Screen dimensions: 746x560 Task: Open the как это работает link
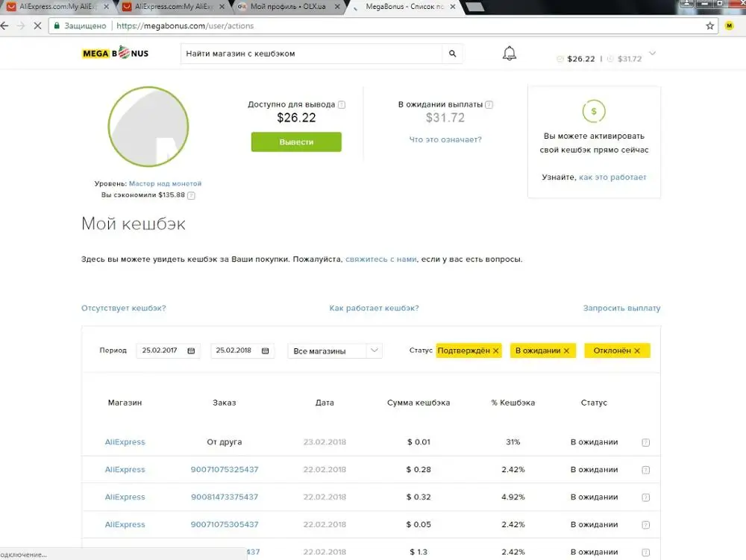[x=612, y=177]
